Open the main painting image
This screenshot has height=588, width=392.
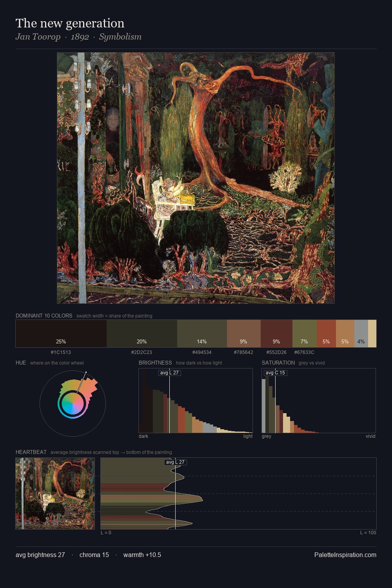196,178
